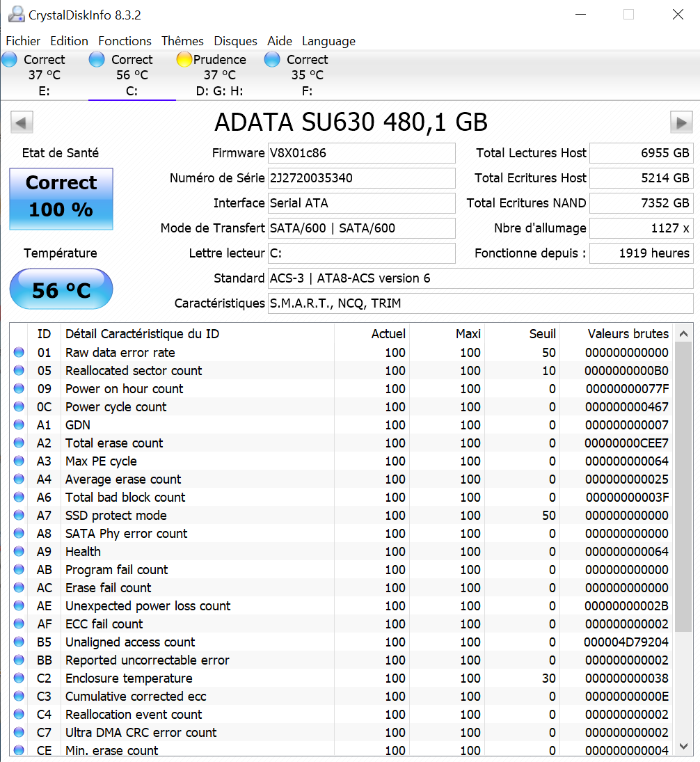Viewport: 700px width, 762px height.
Task: Open the Language menu
Action: (x=328, y=41)
